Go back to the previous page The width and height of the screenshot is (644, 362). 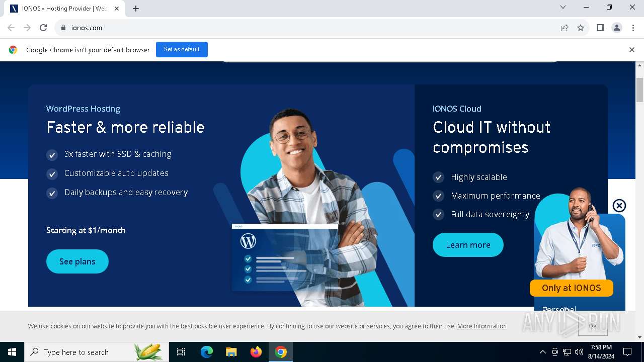(x=11, y=28)
